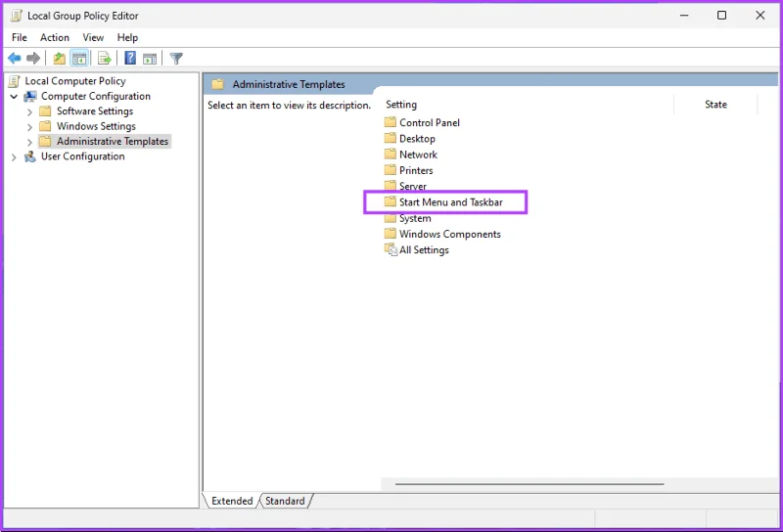
Task: Click the Windows Components folder icon
Action: (391, 234)
